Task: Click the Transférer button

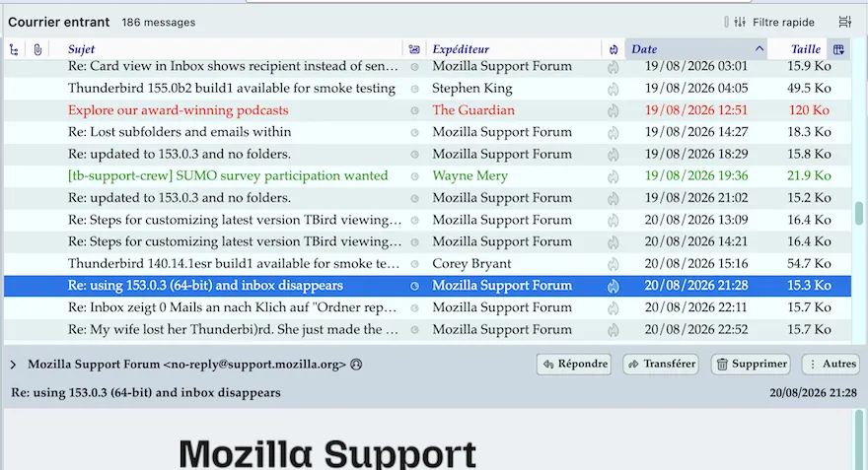Action: (661, 364)
